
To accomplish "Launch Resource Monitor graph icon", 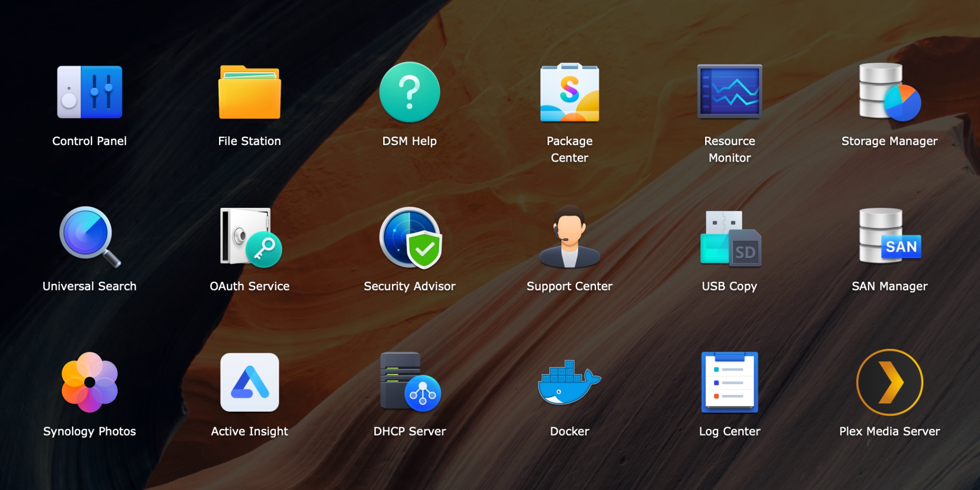I will [x=730, y=92].
